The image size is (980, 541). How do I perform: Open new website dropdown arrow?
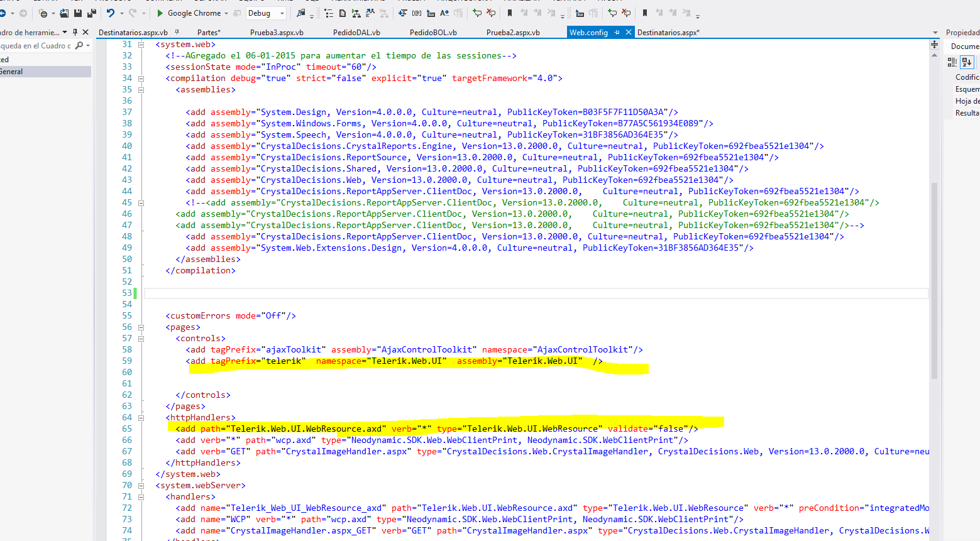[x=53, y=13]
